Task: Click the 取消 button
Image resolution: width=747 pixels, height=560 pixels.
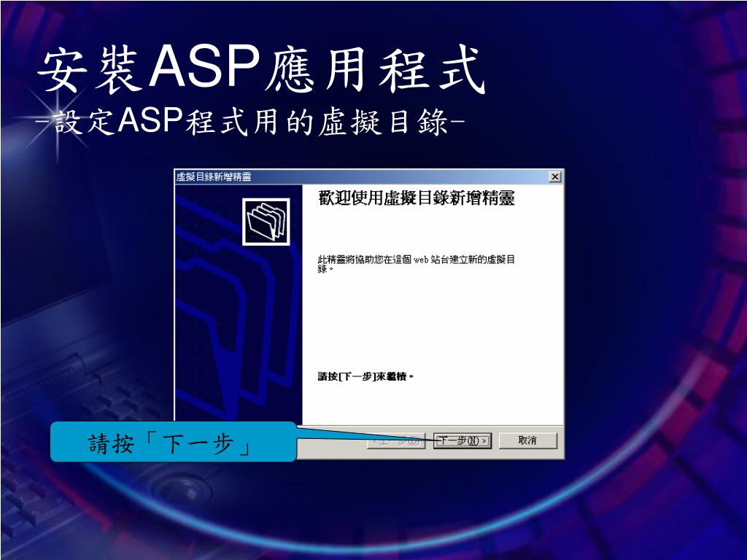Action: coord(528,440)
